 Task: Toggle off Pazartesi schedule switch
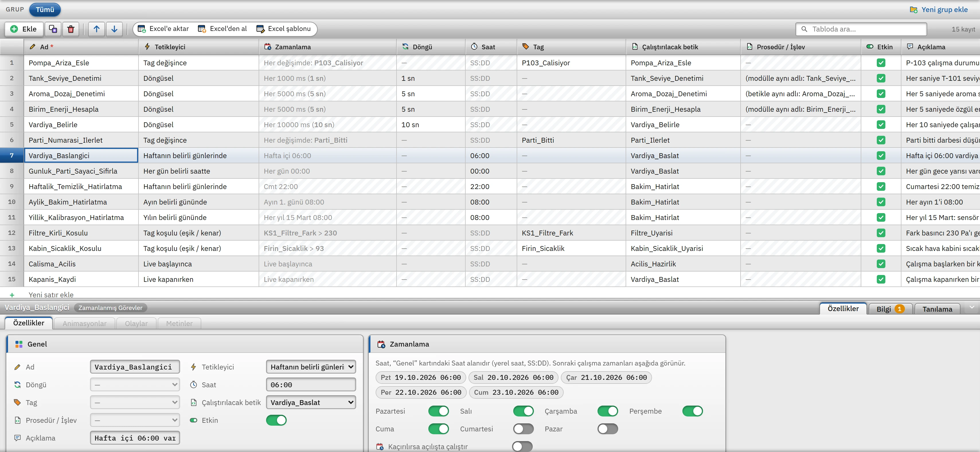[x=438, y=411]
